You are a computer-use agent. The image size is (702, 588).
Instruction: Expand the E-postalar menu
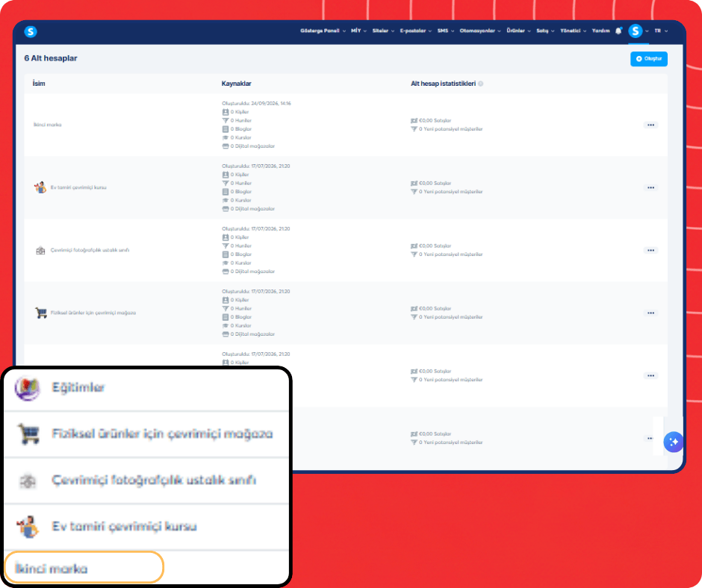(x=415, y=31)
